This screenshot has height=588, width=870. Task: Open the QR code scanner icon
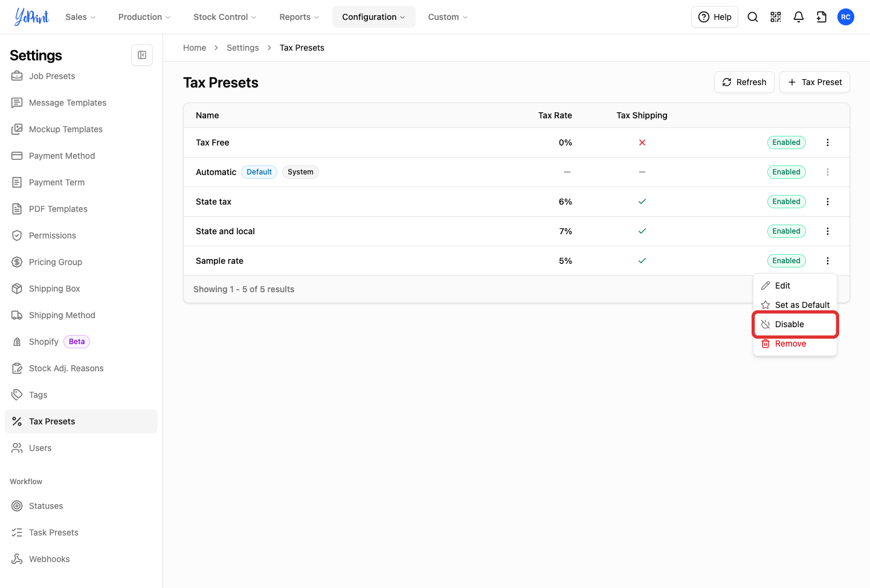[x=776, y=17]
